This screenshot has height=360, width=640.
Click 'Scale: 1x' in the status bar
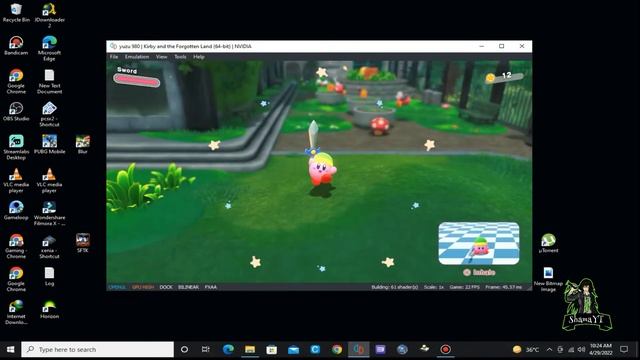[x=434, y=287]
